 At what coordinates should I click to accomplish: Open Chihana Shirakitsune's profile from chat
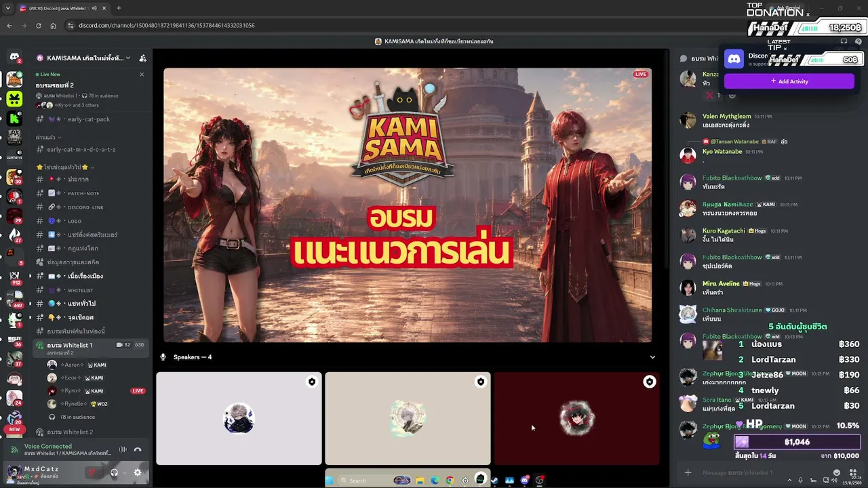pyautogui.click(x=732, y=310)
